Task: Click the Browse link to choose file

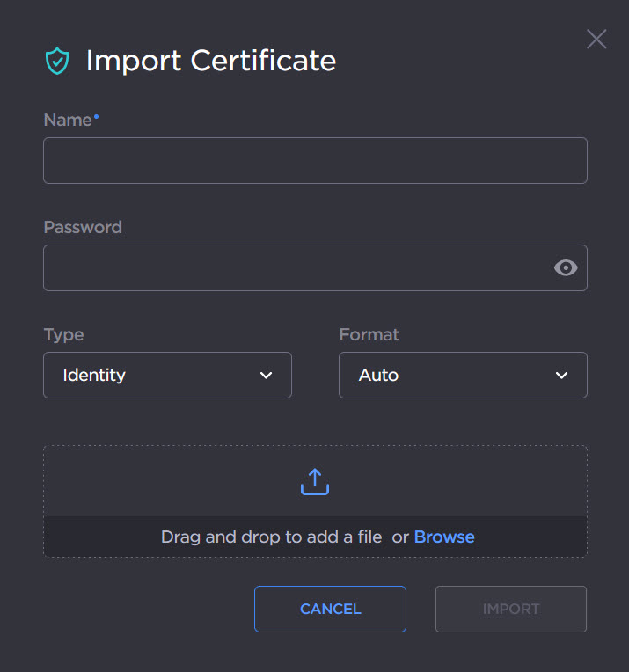Action: pos(444,537)
